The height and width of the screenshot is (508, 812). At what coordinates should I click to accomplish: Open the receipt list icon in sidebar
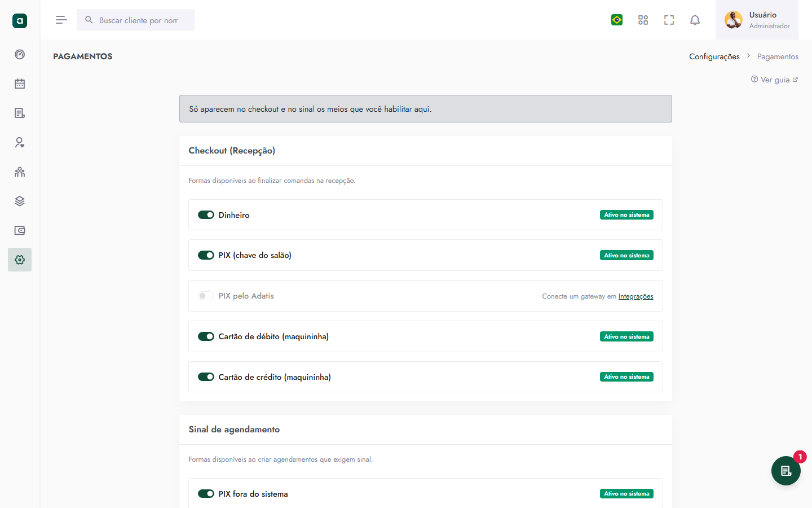[20, 113]
